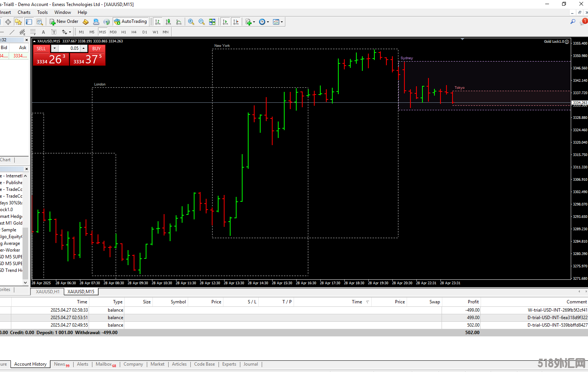Image resolution: width=588 pixels, height=372 pixels.
Task: Select the Fibonacci retracement tool
Action: (33, 32)
